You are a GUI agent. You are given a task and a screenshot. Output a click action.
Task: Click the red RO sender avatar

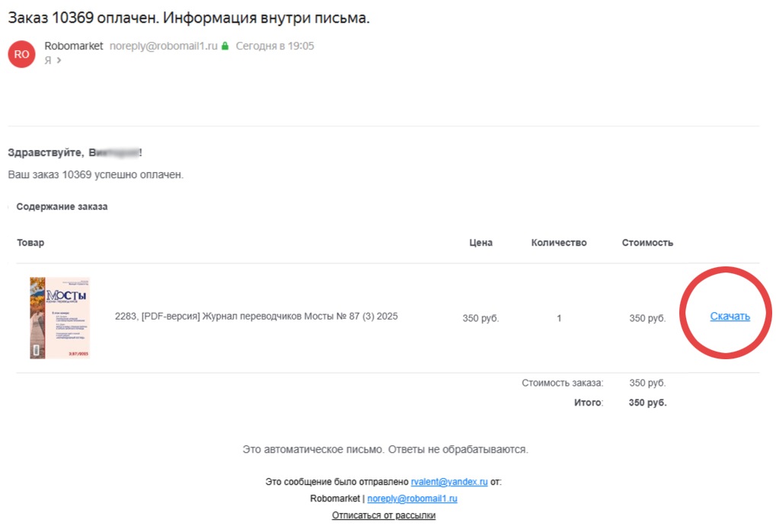(x=21, y=54)
